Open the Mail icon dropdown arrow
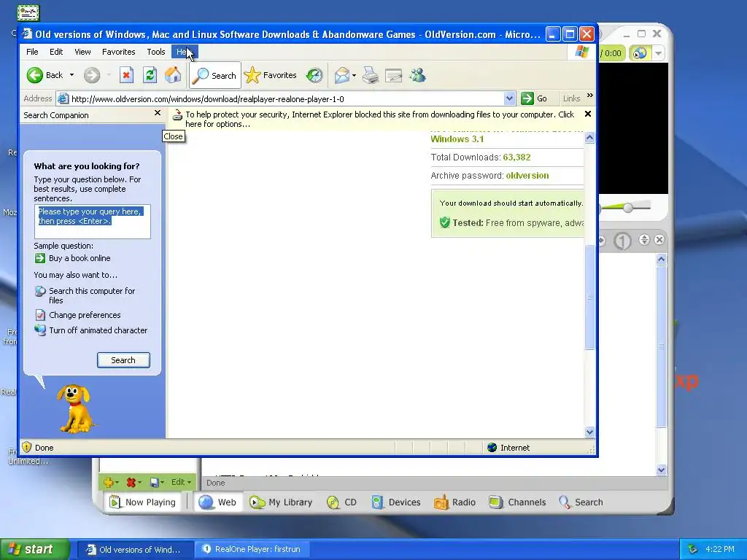 (354, 76)
